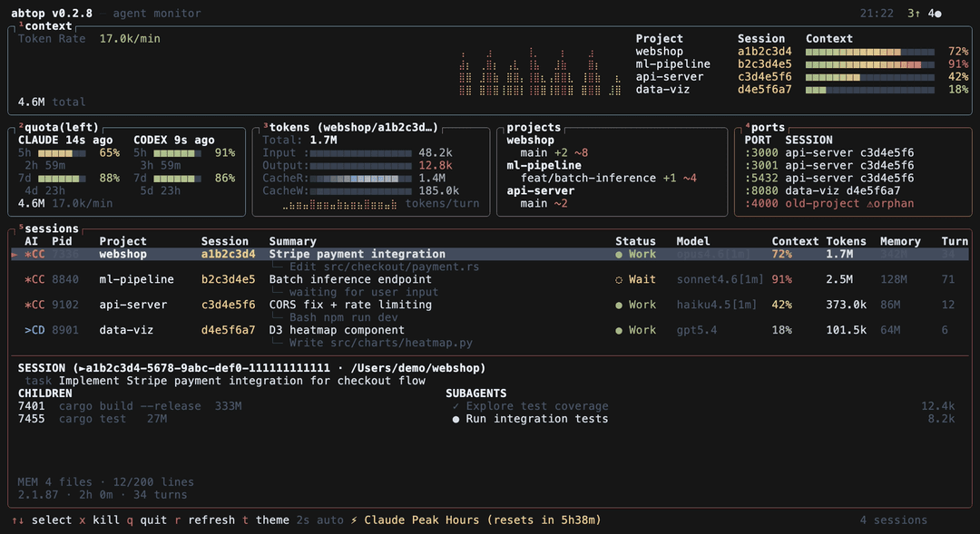980x534 pixels.
Task: Click the r refresh shortcut
Action: (x=204, y=520)
